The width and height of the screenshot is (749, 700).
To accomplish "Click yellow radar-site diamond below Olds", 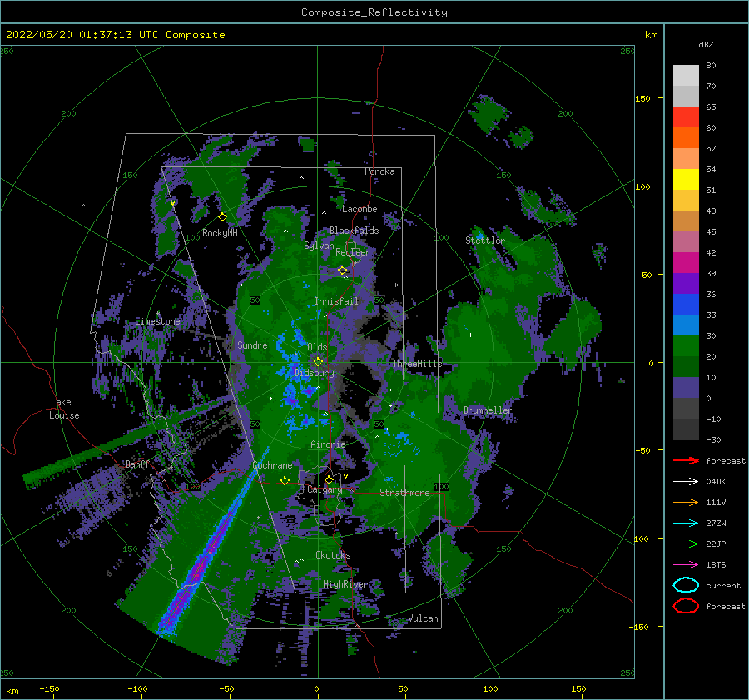I will click(318, 362).
